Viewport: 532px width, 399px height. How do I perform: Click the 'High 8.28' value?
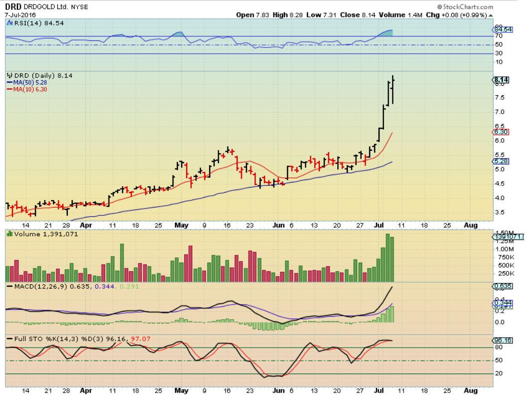287,15
